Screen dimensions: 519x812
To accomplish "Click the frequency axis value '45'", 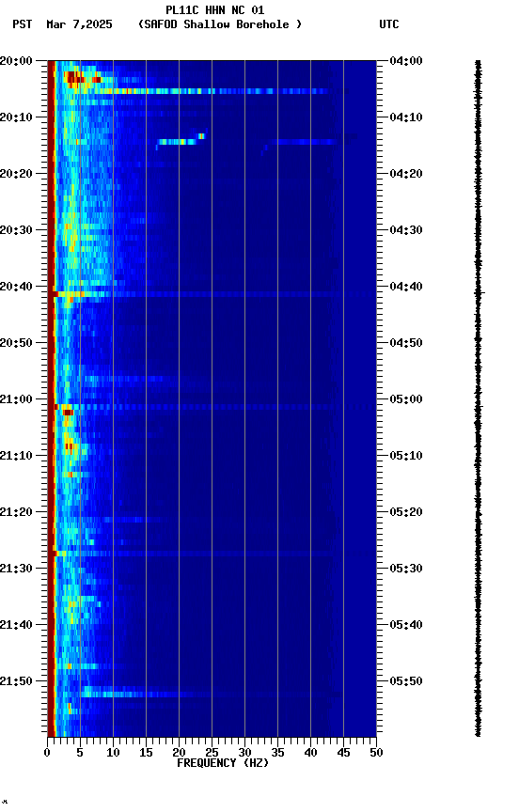I will coord(343,753).
